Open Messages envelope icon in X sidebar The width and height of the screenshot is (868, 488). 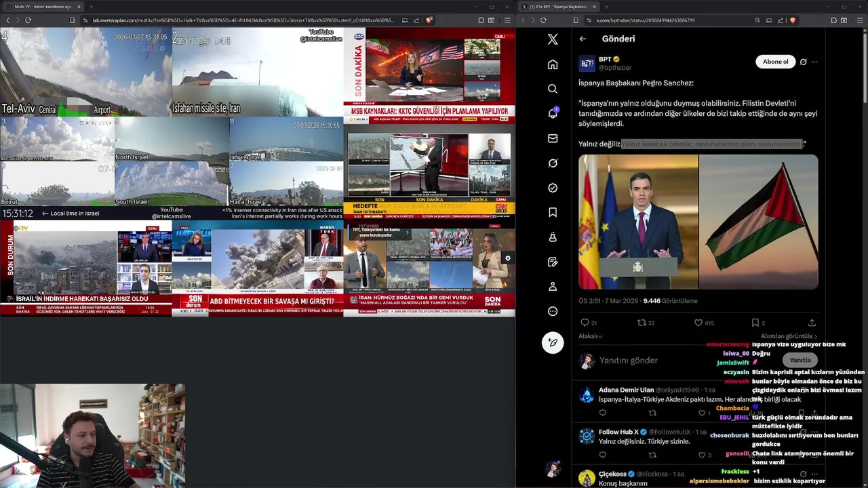pyautogui.click(x=553, y=138)
